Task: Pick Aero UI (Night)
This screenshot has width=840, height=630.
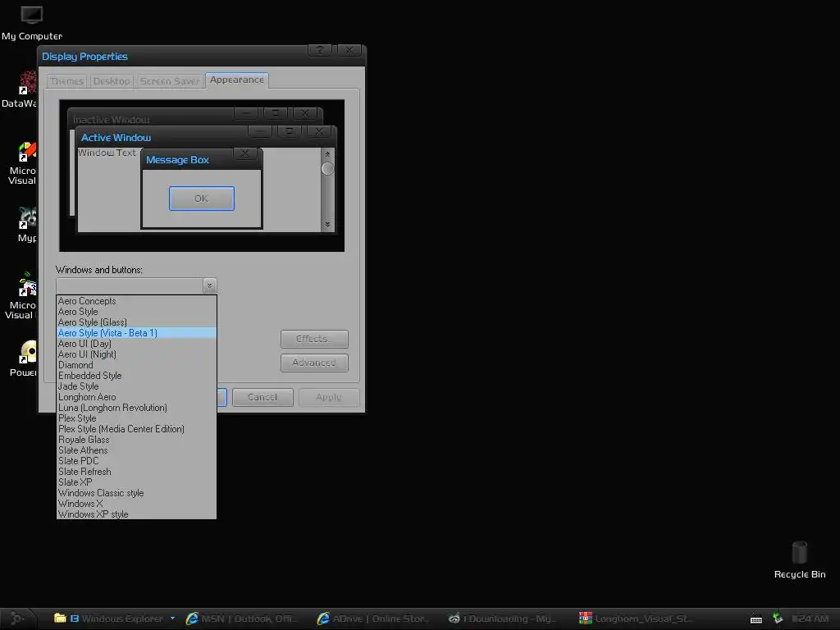Action: [137, 354]
